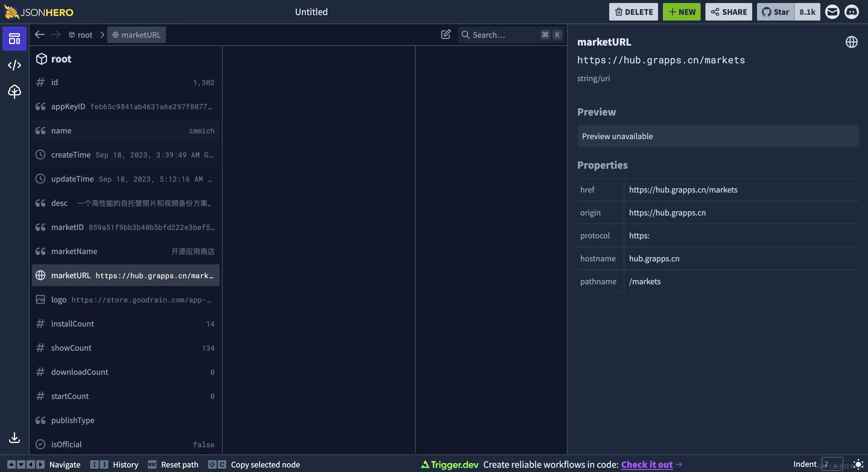The height and width of the screenshot is (472, 868).
Task: Open the Discord icon in header
Action: pyautogui.click(x=851, y=12)
